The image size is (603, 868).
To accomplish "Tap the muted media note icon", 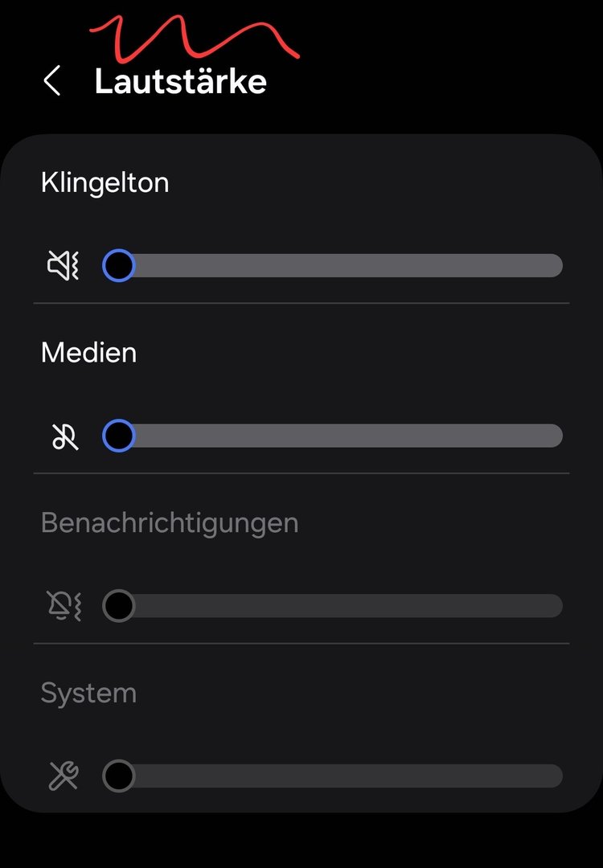I will click(x=64, y=436).
